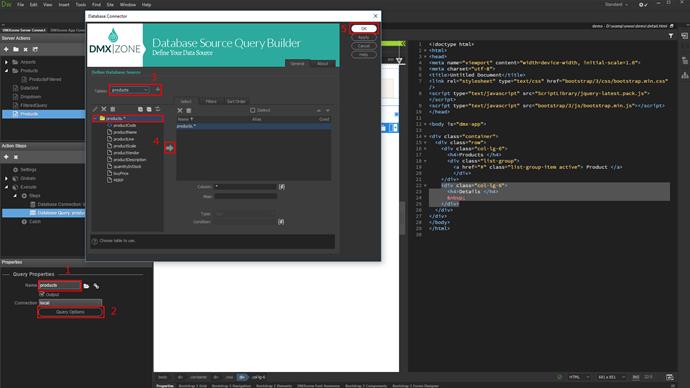Click the link icon next to Name field
690x388 pixels.
(96, 286)
